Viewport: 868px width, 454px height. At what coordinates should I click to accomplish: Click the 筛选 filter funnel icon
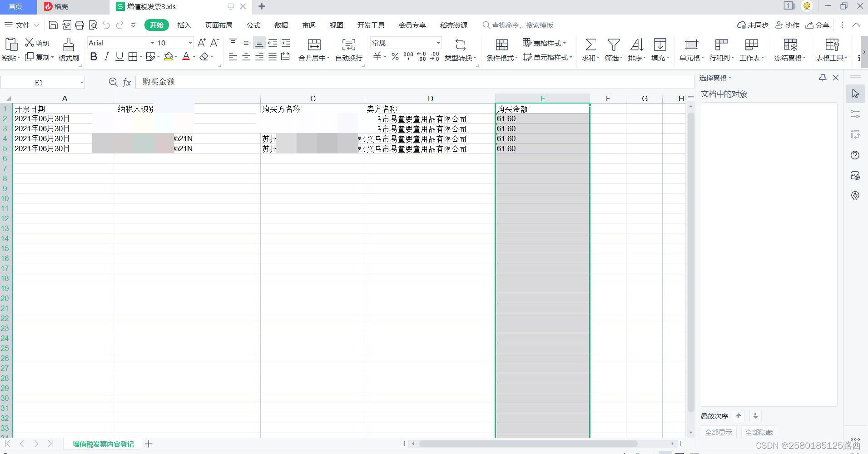click(x=614, y=44)
